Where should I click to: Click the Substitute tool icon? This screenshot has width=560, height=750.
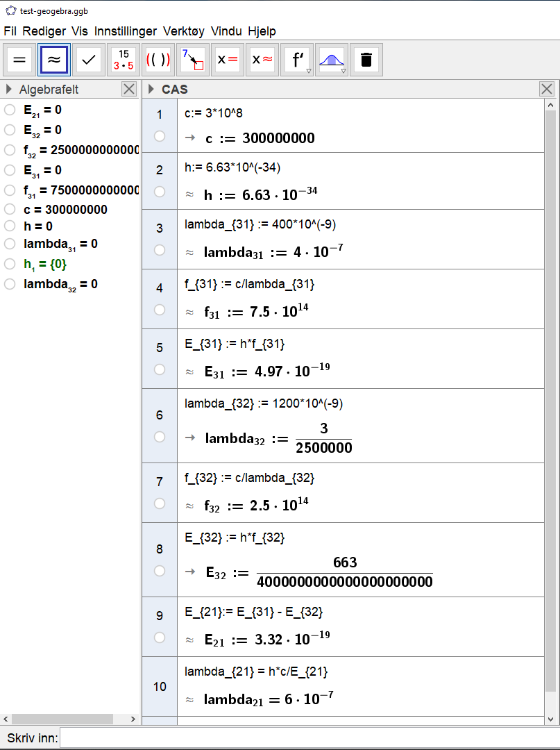(x=193, y=60)
